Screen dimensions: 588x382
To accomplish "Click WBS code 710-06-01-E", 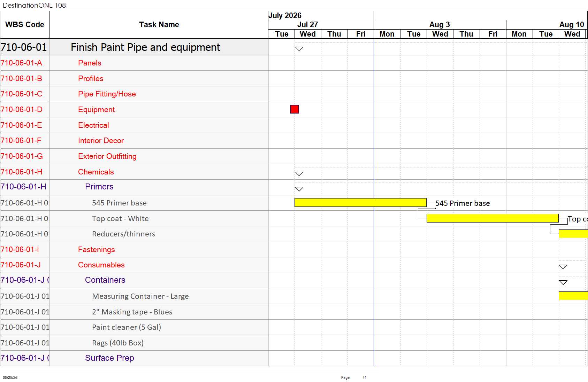I will click(x=21, y=125).
